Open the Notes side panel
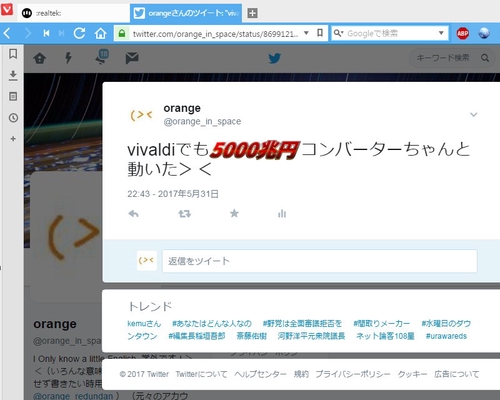Image resolution: width=500 pixels, height=400 pixels. pyautogui.click(x=13, y=97)
